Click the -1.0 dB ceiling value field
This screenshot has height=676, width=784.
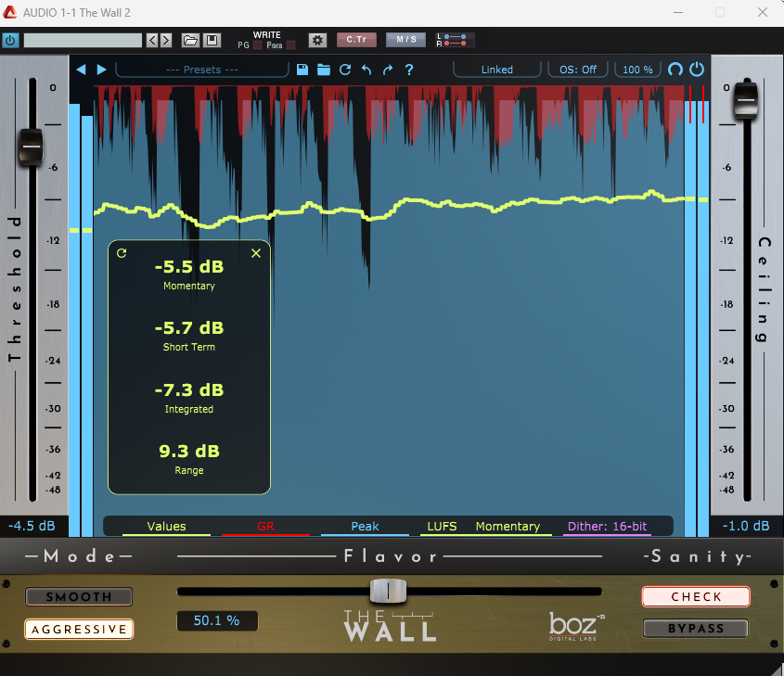[746, 526]
